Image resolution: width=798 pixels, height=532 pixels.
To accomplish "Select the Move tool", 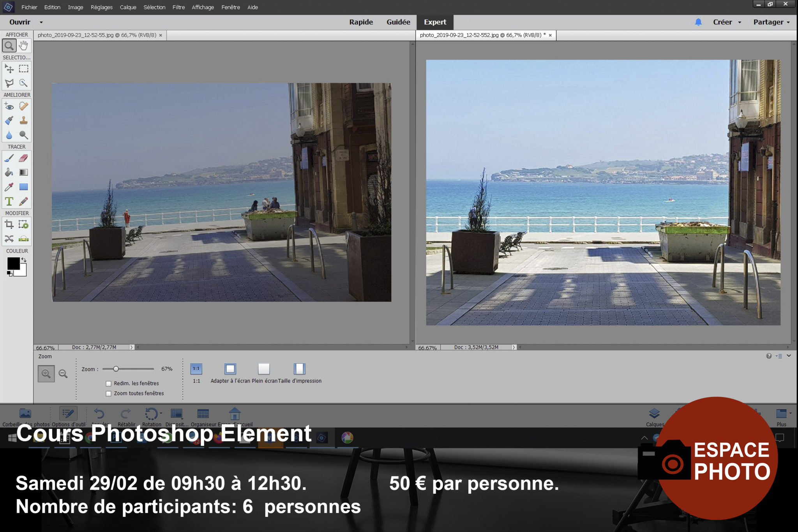I will tap(9, 69).
